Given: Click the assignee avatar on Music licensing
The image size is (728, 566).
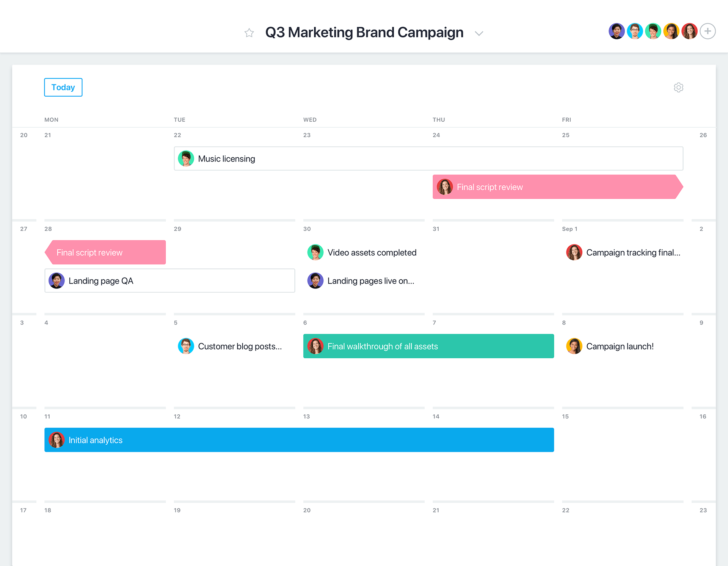Looking at the screenshot, I should (186, 158).
